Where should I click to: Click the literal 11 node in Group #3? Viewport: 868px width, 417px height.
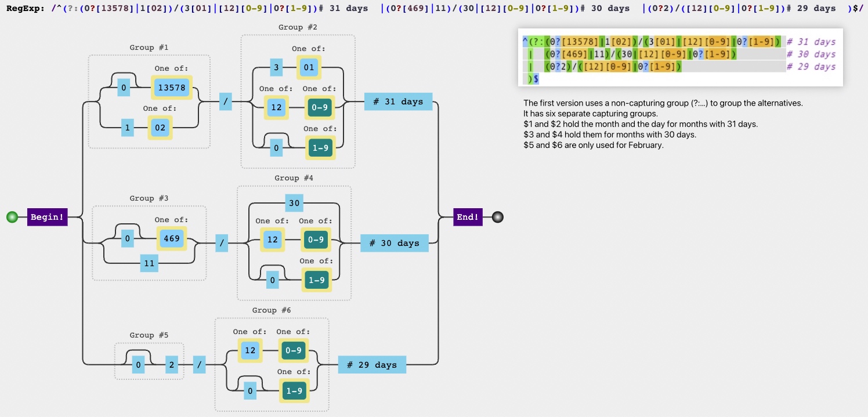[149, 264]
